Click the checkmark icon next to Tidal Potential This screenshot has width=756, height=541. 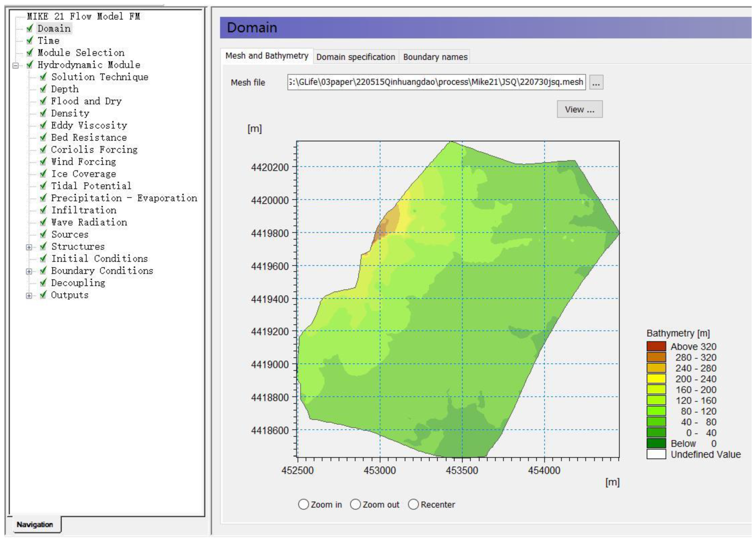point(43,186)
